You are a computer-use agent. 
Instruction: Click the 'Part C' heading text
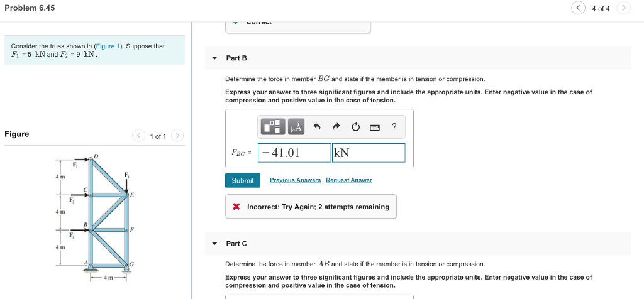pyautogui.click(x=236, y=244)
